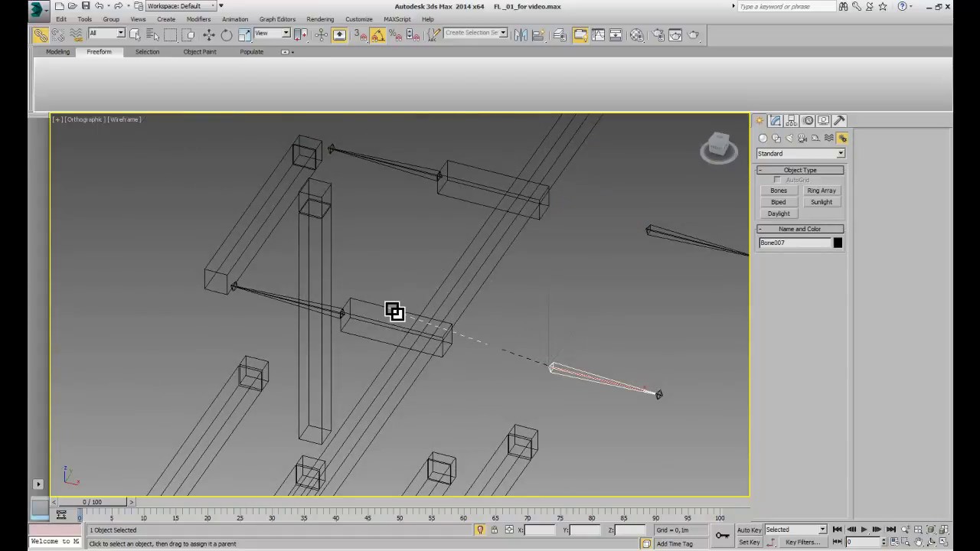
Task: Click the Unlink Selection tool
Action: point(58,35)
